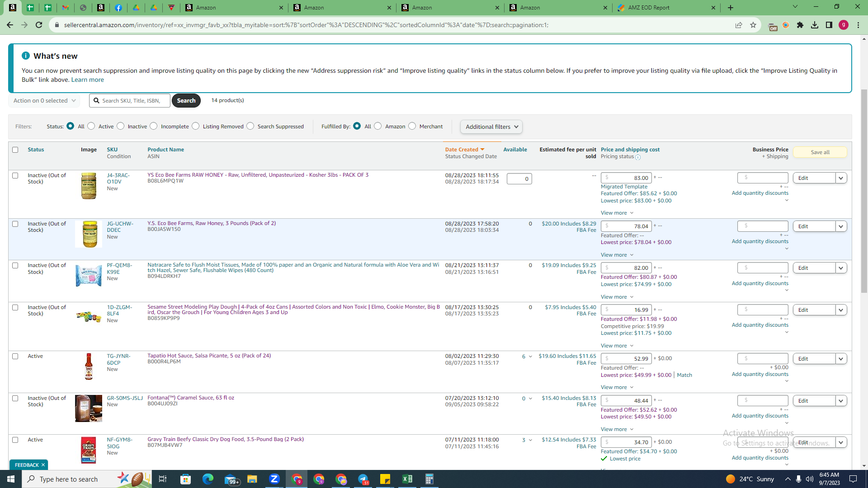The height and width of the screenshot is (488, 868).
Task: Click price field showing 83.00
Action: tap(626, 178)
